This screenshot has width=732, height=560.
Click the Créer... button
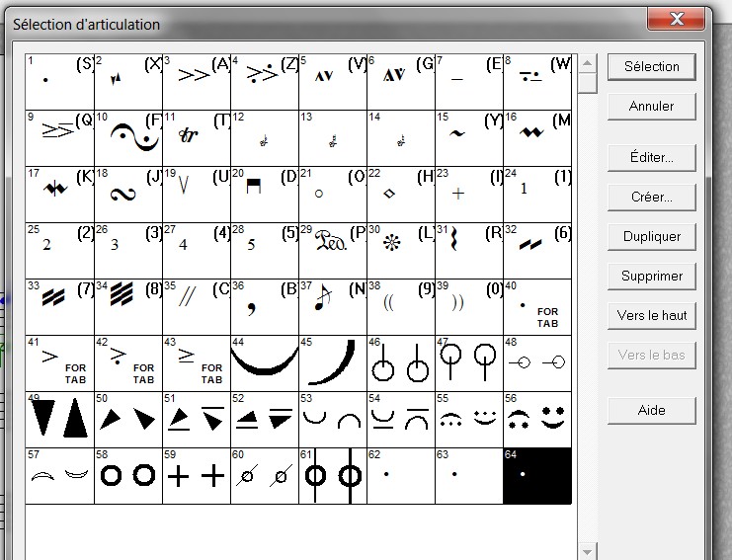click(651, 197)
